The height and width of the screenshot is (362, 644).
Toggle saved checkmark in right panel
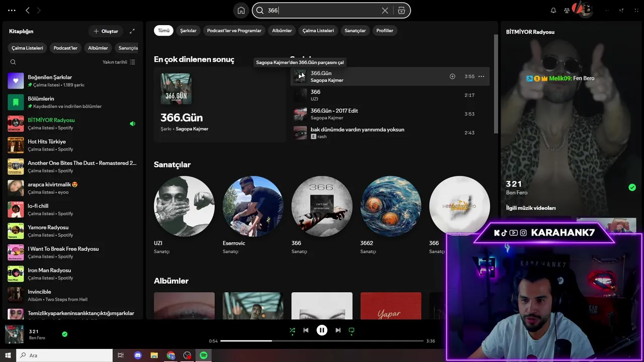click(x=632, y=188)
